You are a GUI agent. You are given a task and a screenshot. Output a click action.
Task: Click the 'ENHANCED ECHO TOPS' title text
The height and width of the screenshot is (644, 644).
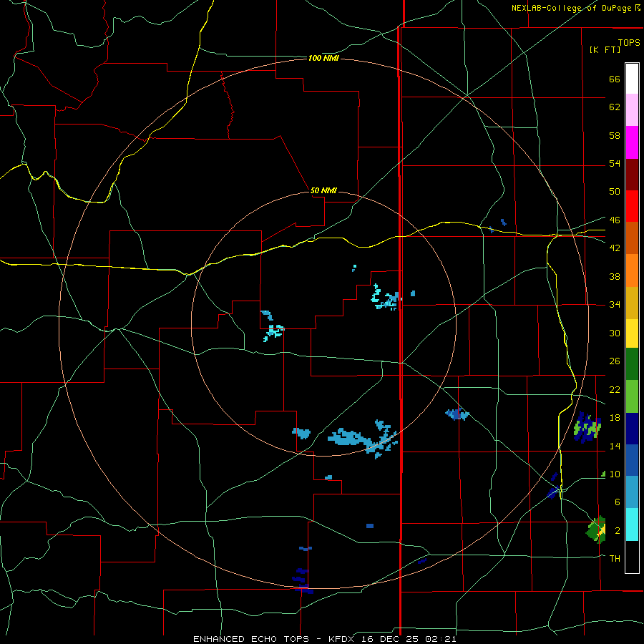pos(251,639)
